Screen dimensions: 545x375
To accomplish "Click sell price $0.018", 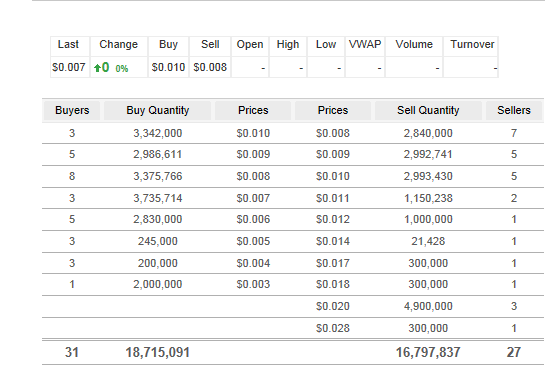I will tap(333, 285).
